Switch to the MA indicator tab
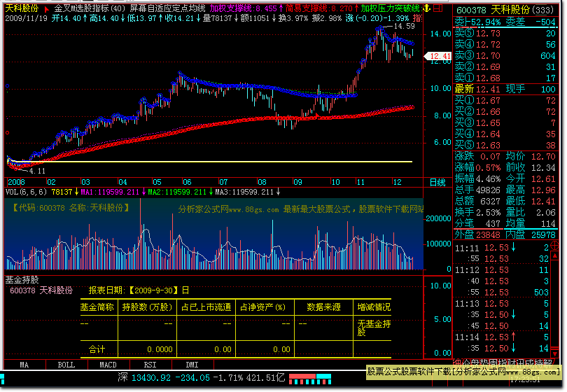This screenshot has width=567, height=392. tap(24, 365)
